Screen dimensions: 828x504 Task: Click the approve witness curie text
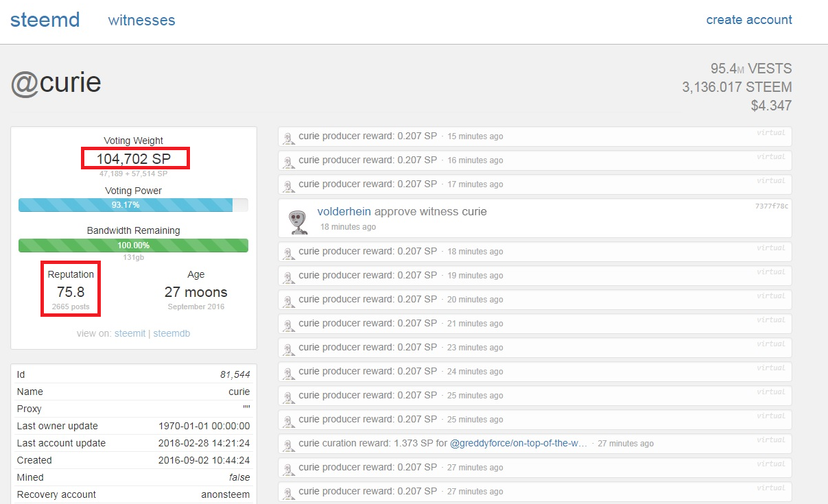[x=431, y=212]
